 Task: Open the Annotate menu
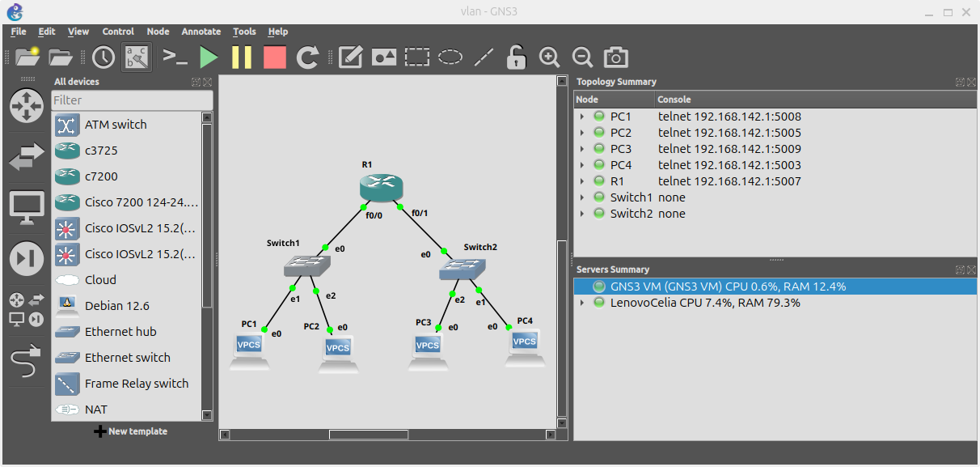click(201, 32)
